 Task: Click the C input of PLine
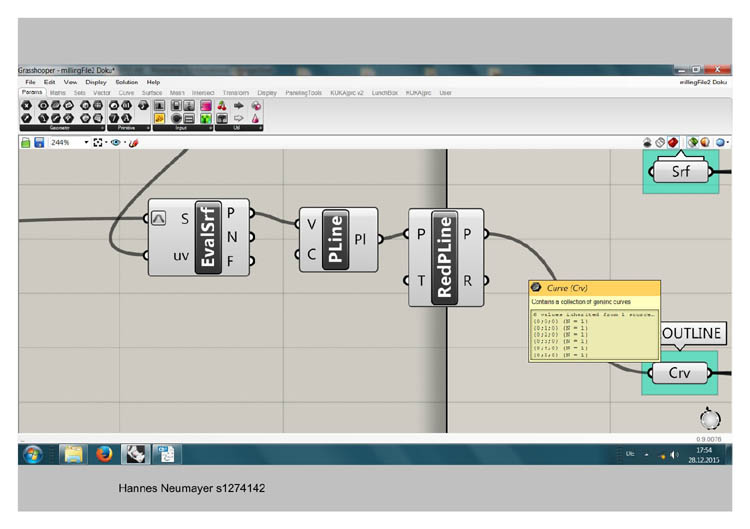(x=311, y=254)
